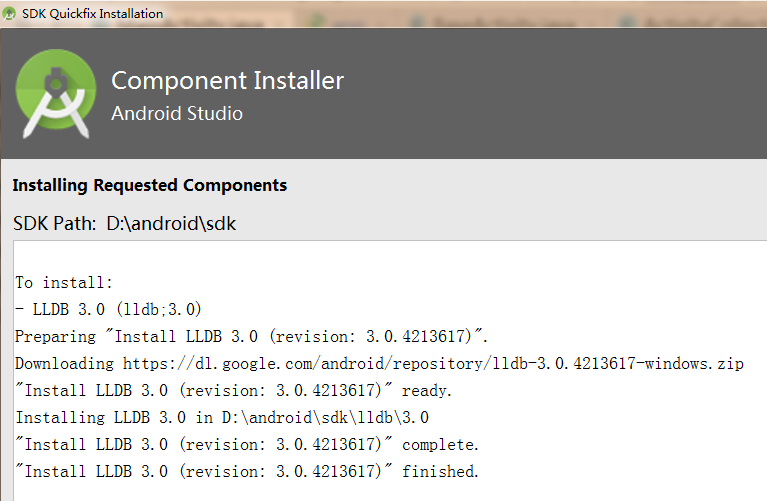Click the Preparing Install LLDB 3.0 line
The height and width of the screenshot is (501, 767).
[251, 337]
